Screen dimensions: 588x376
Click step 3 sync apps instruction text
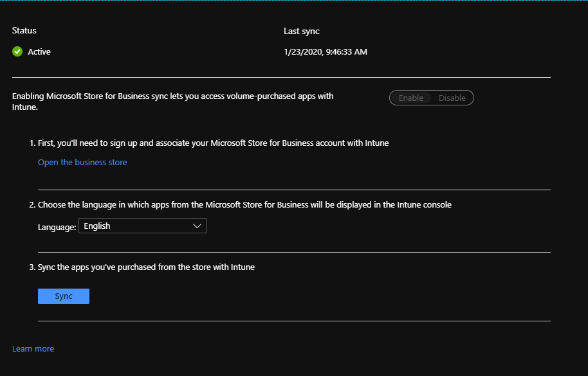[142, 267]
